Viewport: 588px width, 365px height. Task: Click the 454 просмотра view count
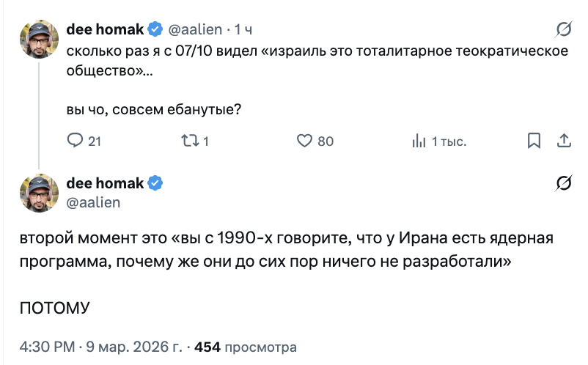246,346
